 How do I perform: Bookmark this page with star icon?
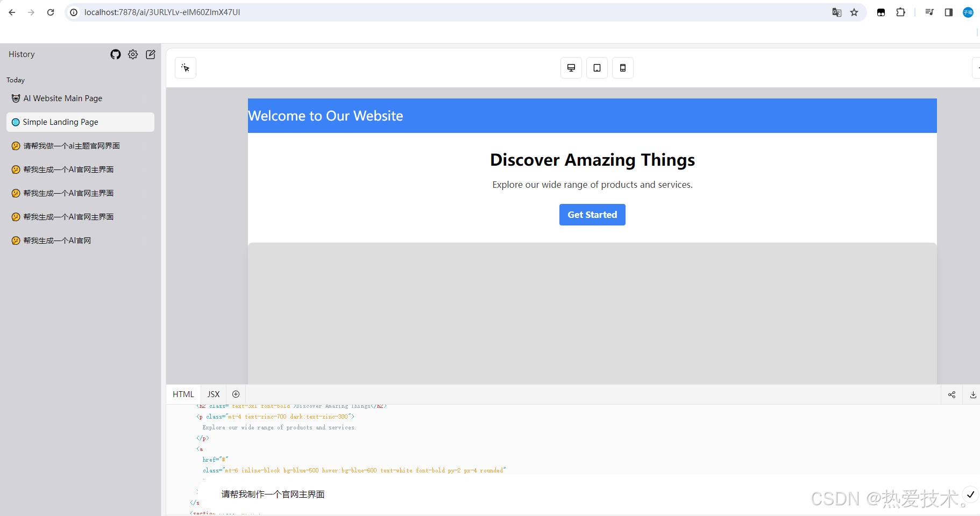[x=854, y=12]
